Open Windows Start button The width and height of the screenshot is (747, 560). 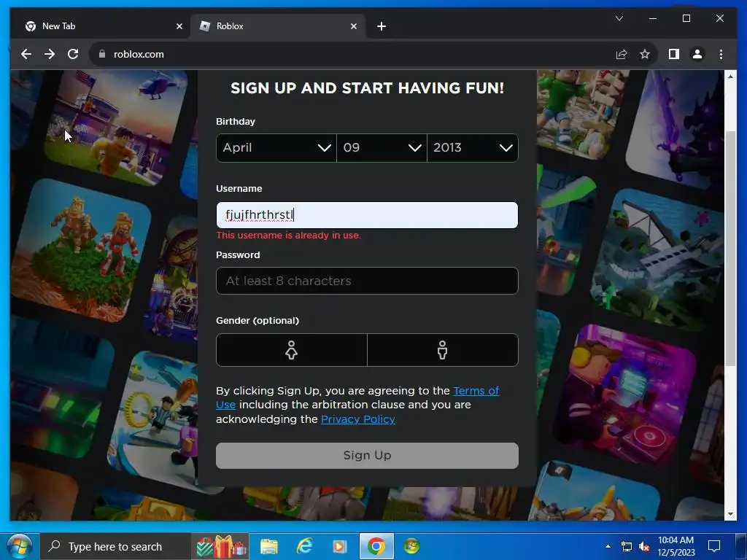[19, 547]
